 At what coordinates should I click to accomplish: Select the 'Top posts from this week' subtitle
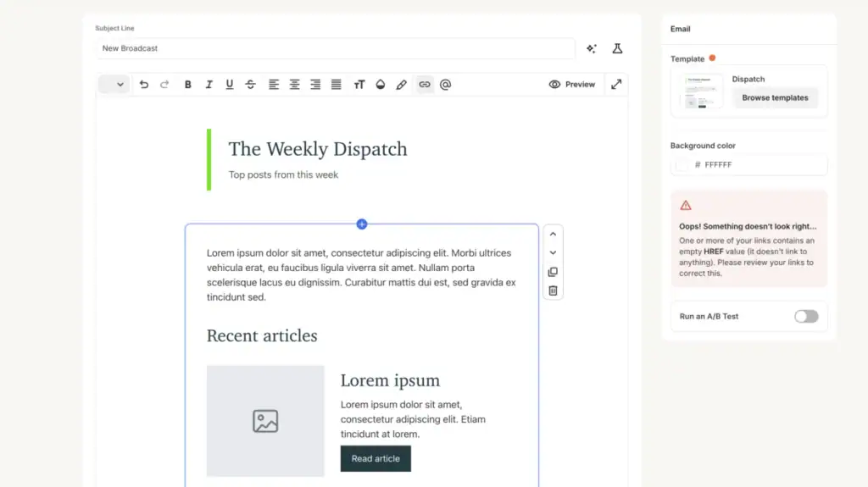(x=283, y=174)
